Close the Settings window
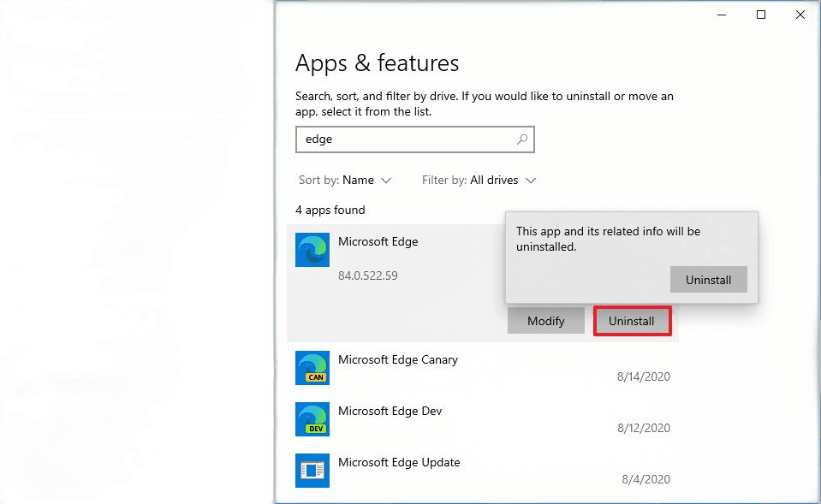The height and width of the screenshot is (504, 821). coord(800,15)
